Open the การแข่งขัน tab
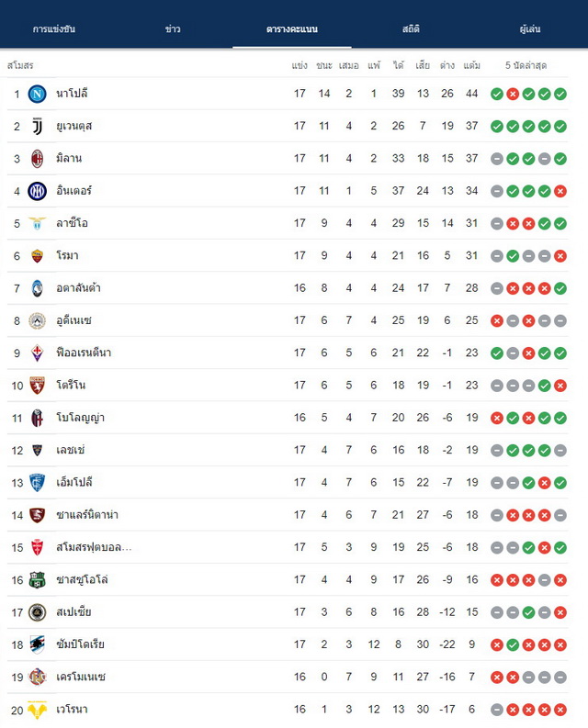The height and width of the screenshot is (728, 588). (x=54, y=28)
